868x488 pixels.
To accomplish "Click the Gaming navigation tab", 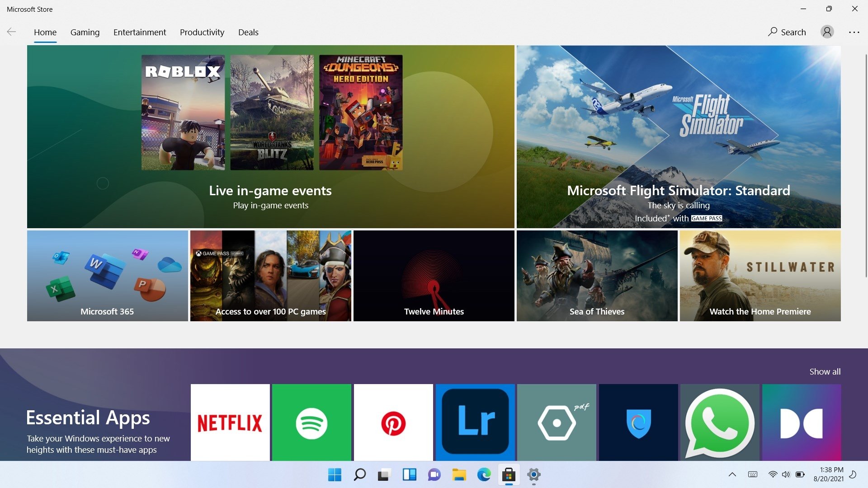I will tap(85, 32).
